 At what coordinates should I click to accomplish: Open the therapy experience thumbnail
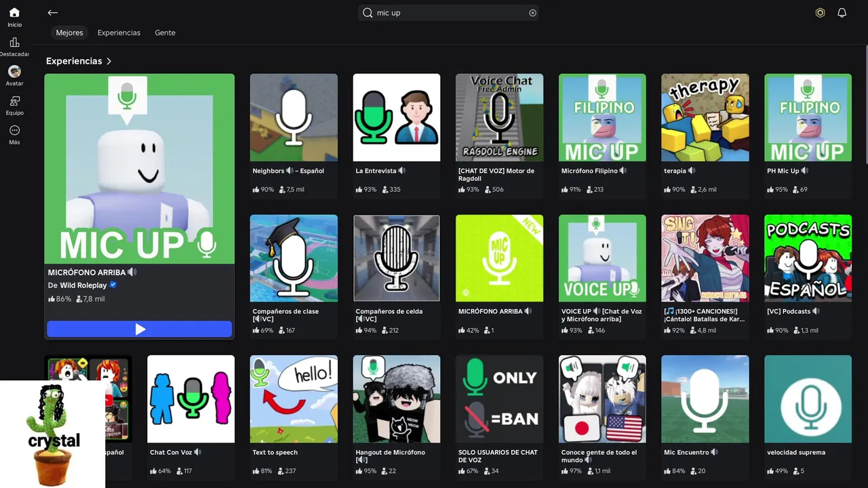click(705, 117)
